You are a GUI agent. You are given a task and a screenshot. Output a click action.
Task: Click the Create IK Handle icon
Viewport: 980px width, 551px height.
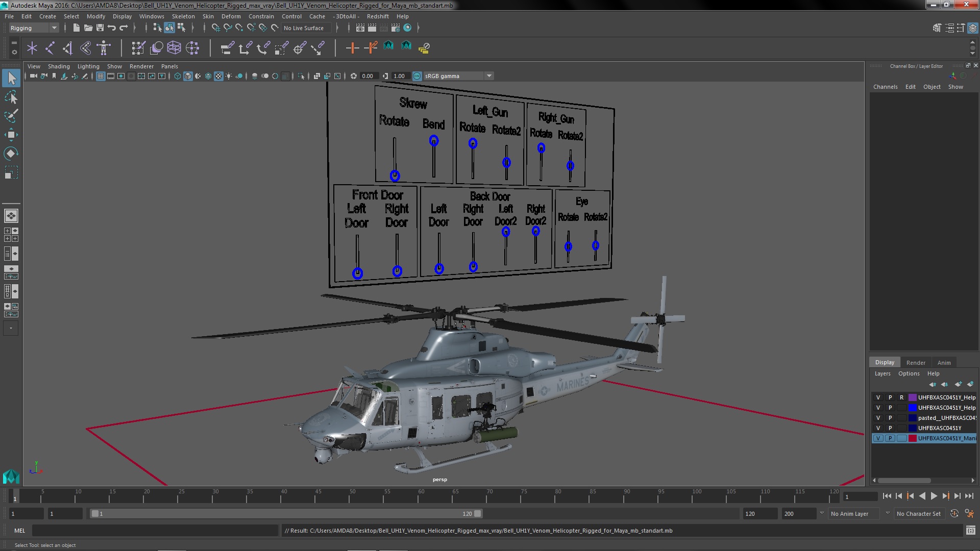(x=68, y=48)
